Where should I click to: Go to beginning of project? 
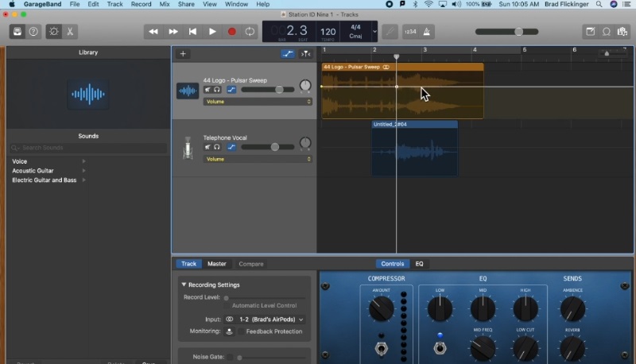tap(192, 32)
